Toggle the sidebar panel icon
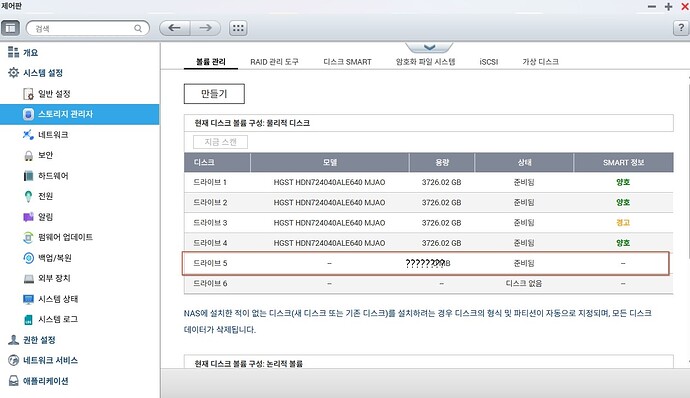 point(11,28)
